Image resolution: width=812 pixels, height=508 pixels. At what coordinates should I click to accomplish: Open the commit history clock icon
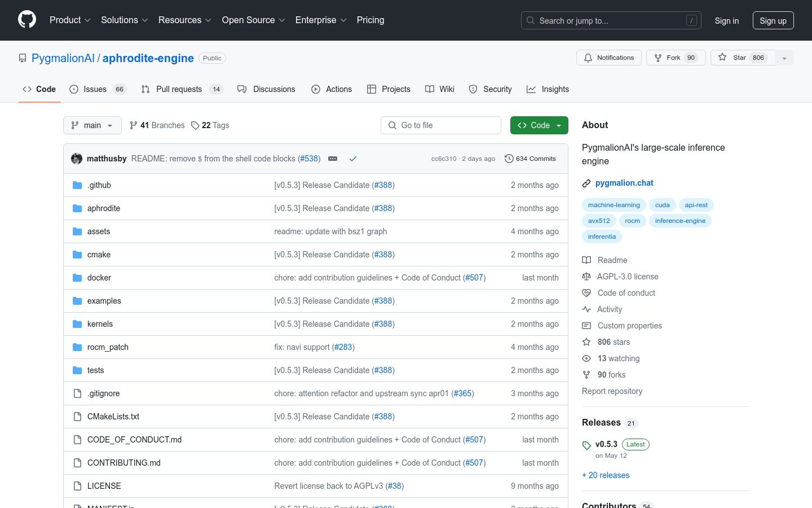tap(509, 159)
